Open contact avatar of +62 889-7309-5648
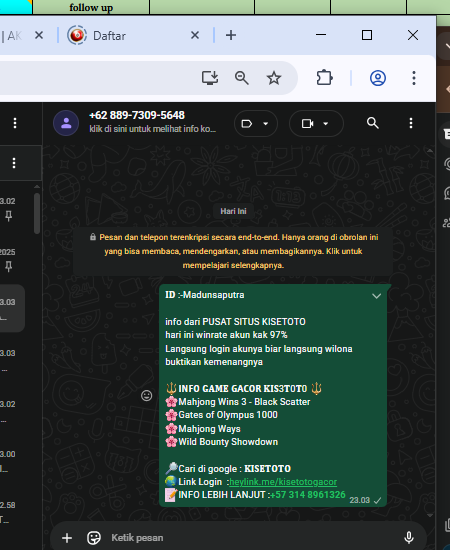Image resolution: width=450 pixels, height=550 pixels. (x=66, y=123)
